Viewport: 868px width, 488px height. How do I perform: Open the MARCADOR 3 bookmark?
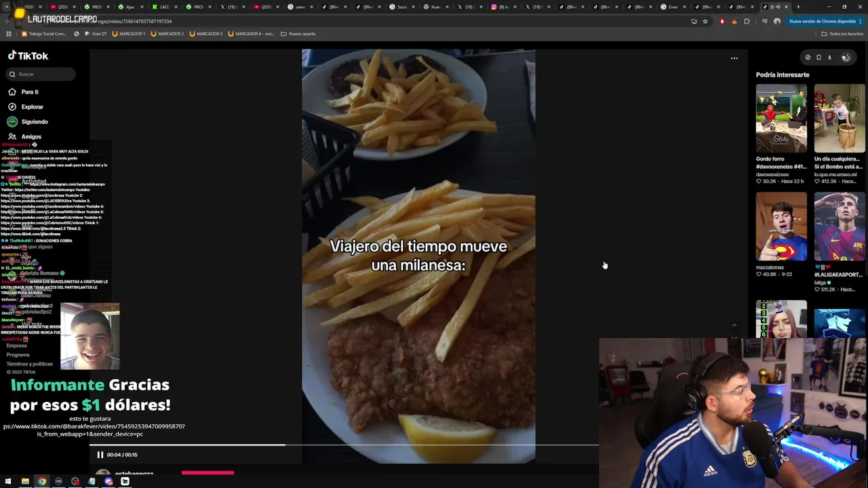coord(206,33)
